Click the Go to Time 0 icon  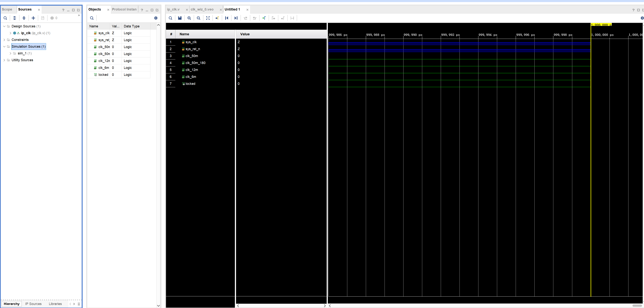tap(227, 18)
